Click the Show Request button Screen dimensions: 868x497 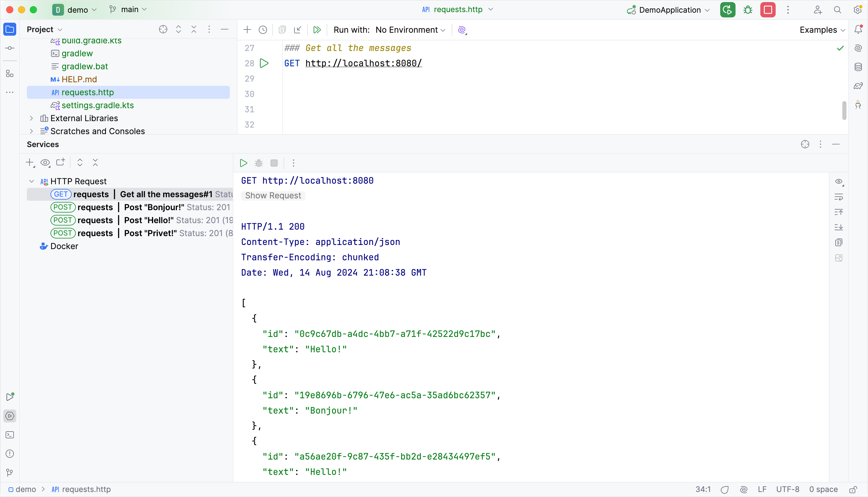tap(273, 196)
